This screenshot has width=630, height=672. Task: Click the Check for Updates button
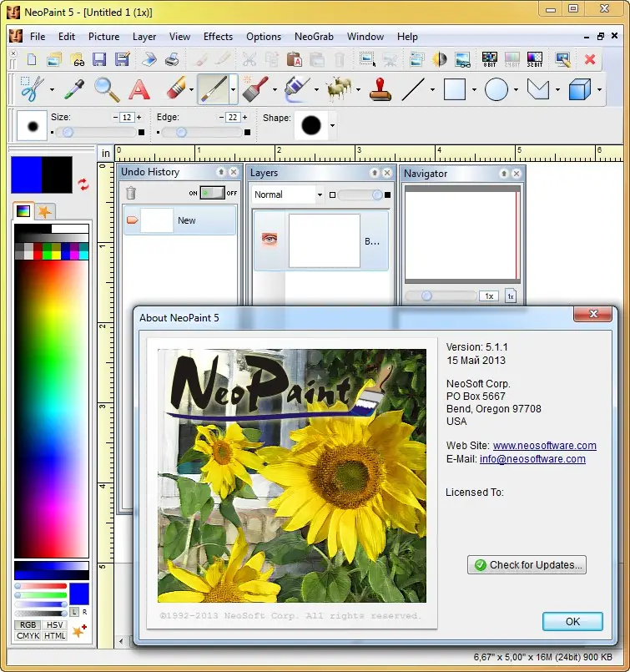click(x=527, y=565)
